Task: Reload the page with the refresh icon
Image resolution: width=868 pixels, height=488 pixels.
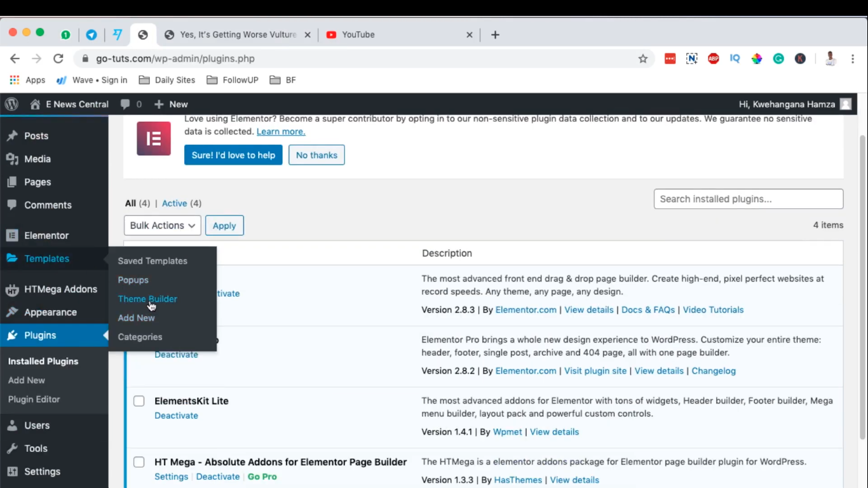Action: coord(58,58)
